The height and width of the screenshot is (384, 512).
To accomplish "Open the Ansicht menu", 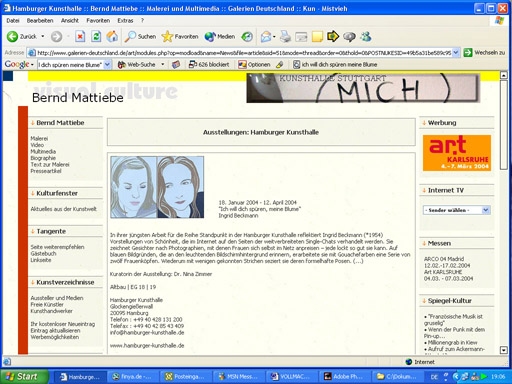I will coord(70,21).
